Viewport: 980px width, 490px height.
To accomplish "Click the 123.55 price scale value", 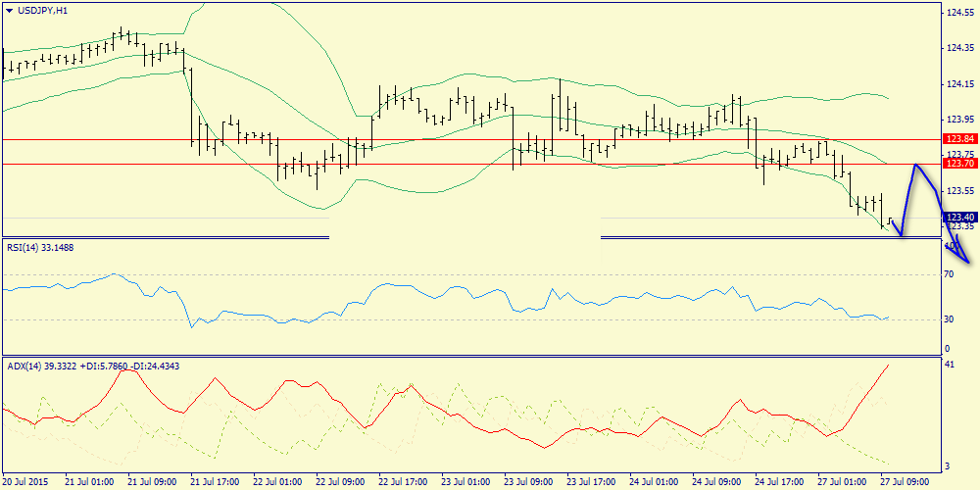I will point(959,191).
